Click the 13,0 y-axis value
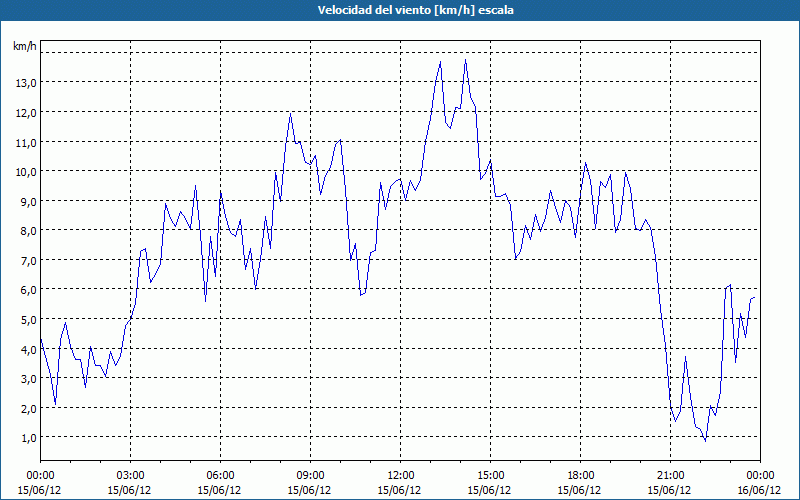Screen dimensions: 800x500 pos(26,83)
